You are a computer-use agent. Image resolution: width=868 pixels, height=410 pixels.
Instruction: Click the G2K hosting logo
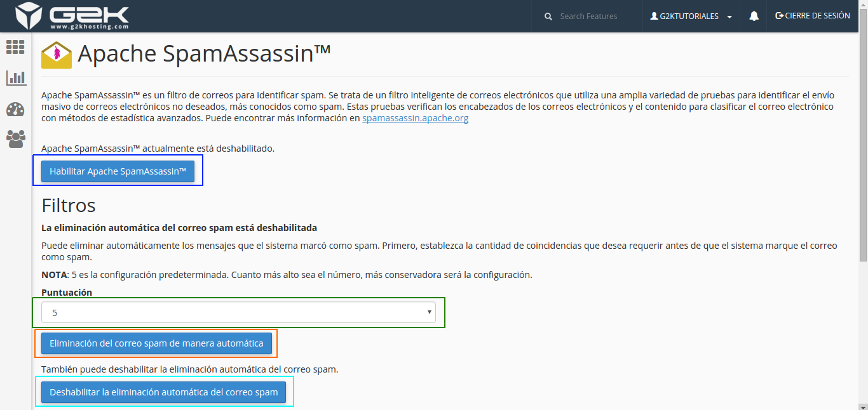(72, 16)
